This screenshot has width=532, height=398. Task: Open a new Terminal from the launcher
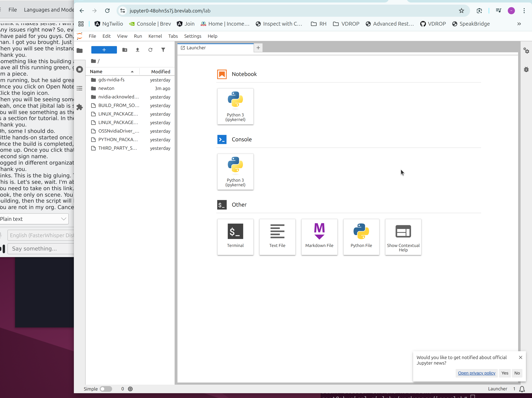coord(235,237)
